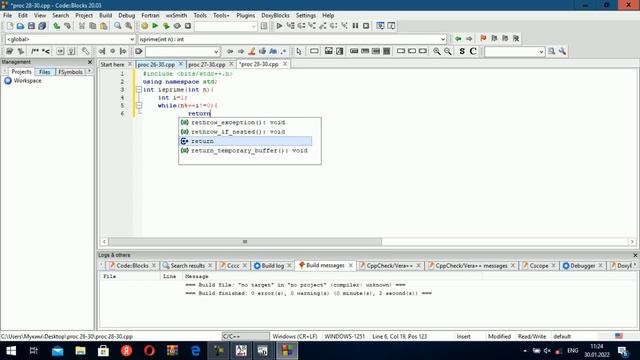Screen dimensions: 640x360
Task: Click the Abort build icon
Action: (x=188, y=26)
